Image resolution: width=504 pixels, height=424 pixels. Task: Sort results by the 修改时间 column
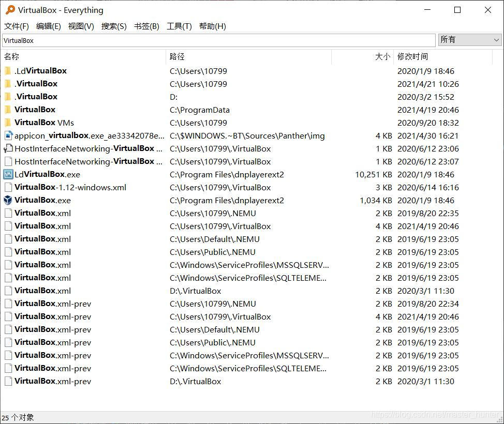pos(412,56)
